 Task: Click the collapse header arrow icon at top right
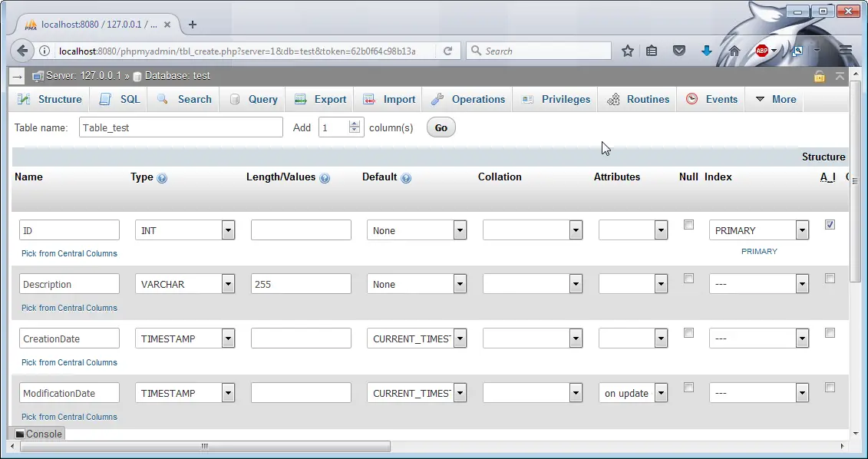coord(840,77)
